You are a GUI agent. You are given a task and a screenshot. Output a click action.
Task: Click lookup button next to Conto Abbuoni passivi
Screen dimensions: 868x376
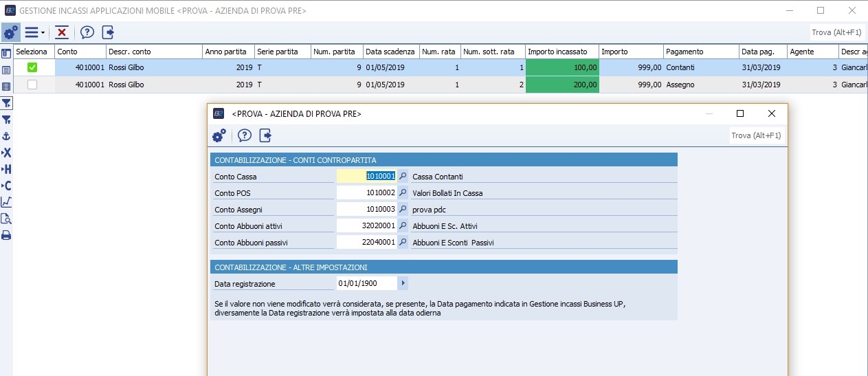click(403, 242)
